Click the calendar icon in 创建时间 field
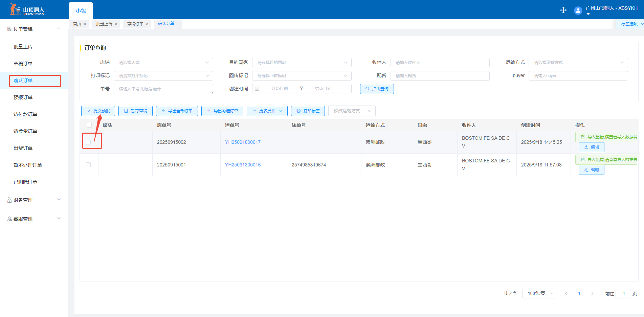This screenshot has width=644, height=317. (257, 89)
